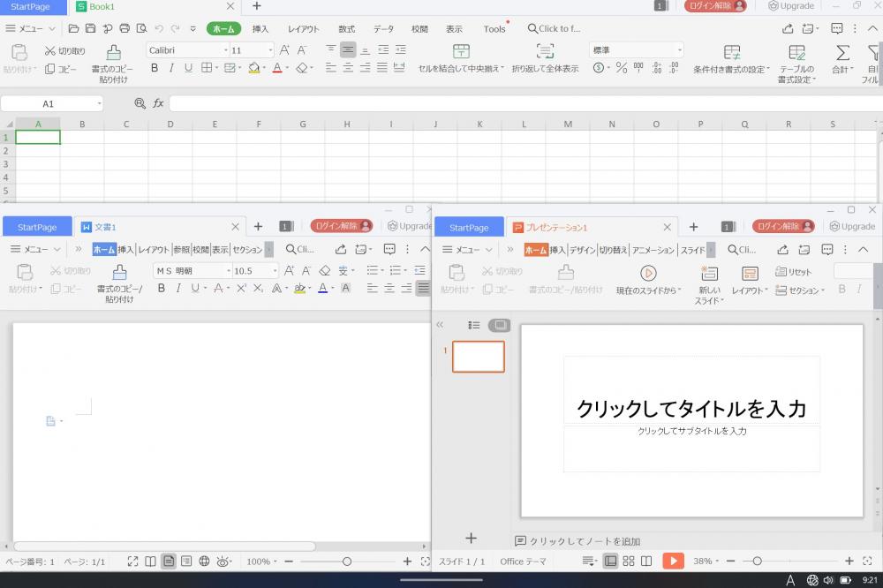The width and height of the screenshot is (883, 588).
Task: Click the Format Painter brush in the spreadsheet ribbon
Action: (113, 52)
